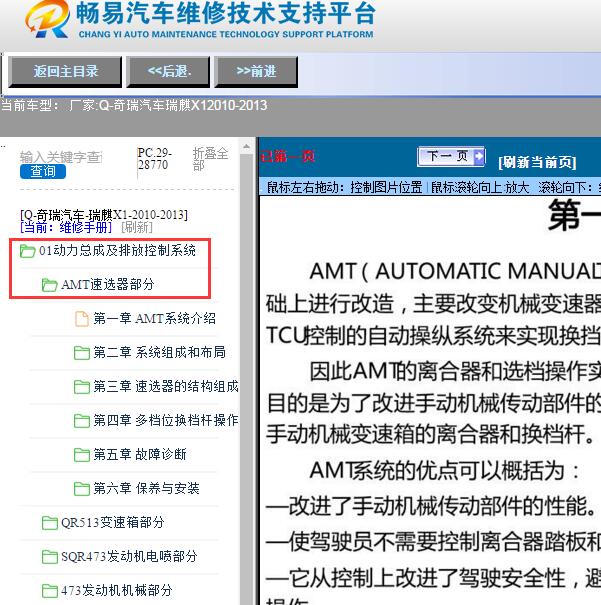
Task: Expand the 第三章 速选器的结构组成 folder icon
Action: [x=82, y=387]
